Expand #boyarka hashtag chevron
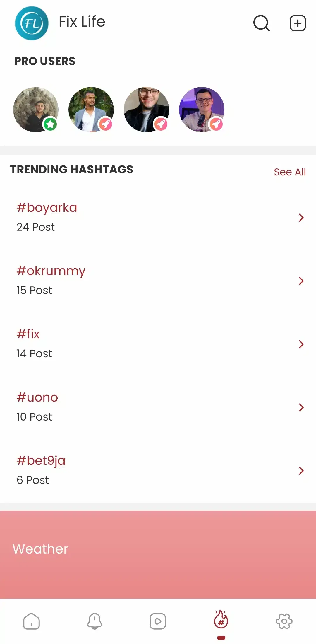 point(301,218)
